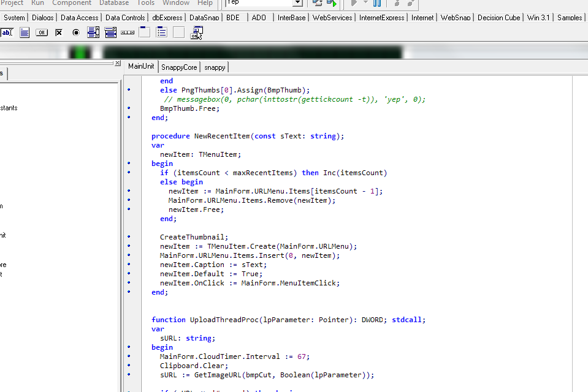Image resolution: width=588 pixels, height=392 pixels.
Task: Choose the Panel component icon
Action: point(179,32)
